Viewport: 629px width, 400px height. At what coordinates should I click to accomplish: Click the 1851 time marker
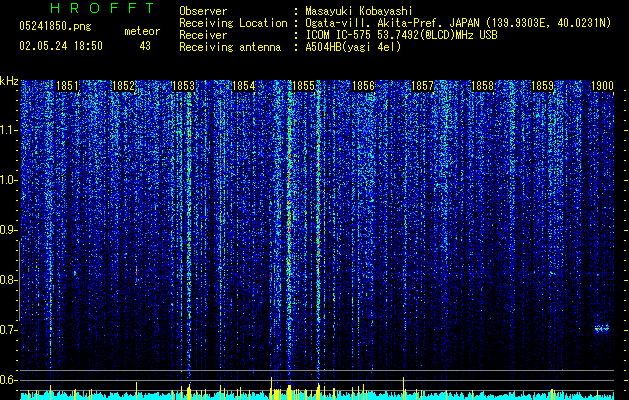[67, 86]
